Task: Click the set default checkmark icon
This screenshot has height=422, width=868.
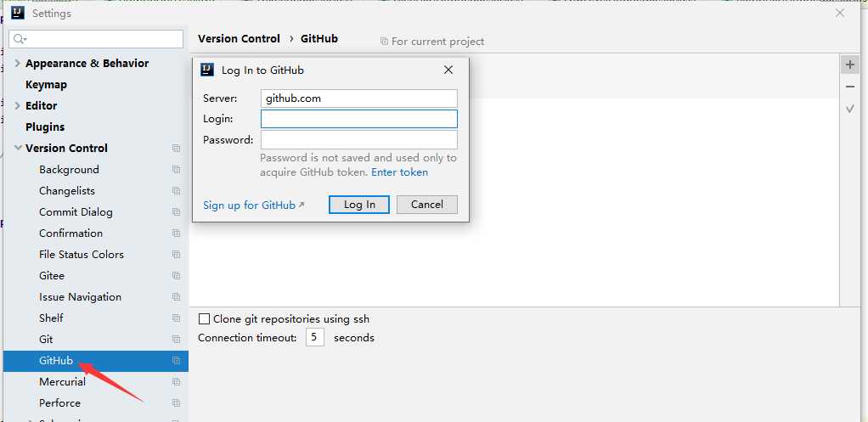Action: click(849, 109)
